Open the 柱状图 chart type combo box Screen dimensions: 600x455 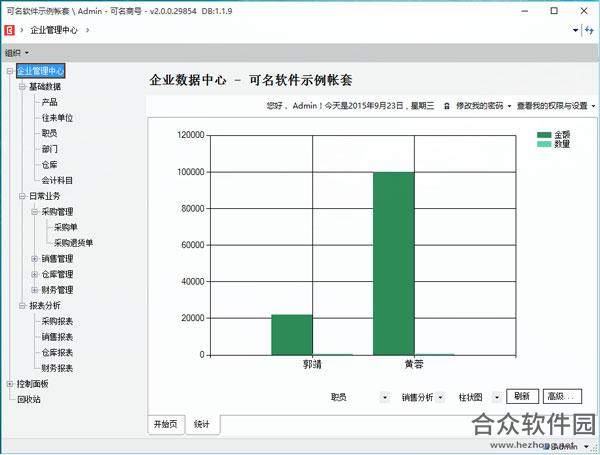point(496,398)
